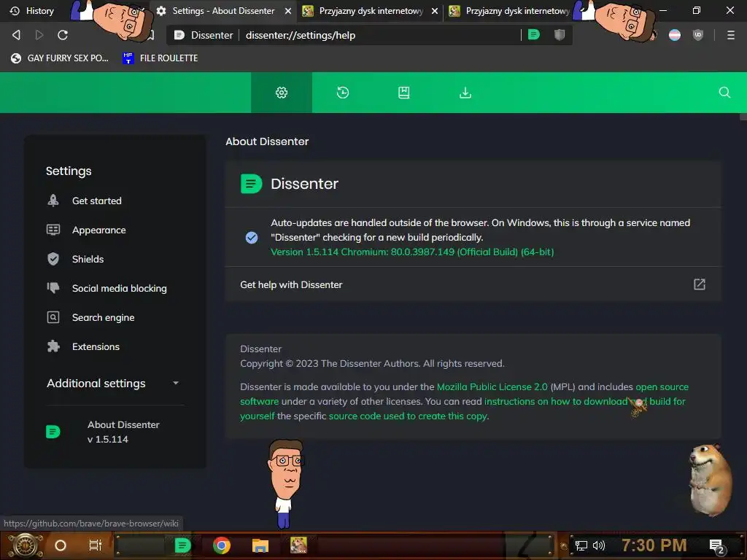Click the Extensions puzzle piece icon

click(53, 346)
